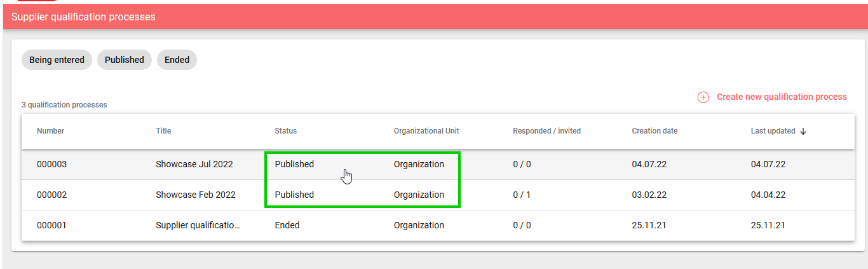Sort by Organizational Unit column header
The height and width of the screenshot is (269, 868).
(426, 131)
